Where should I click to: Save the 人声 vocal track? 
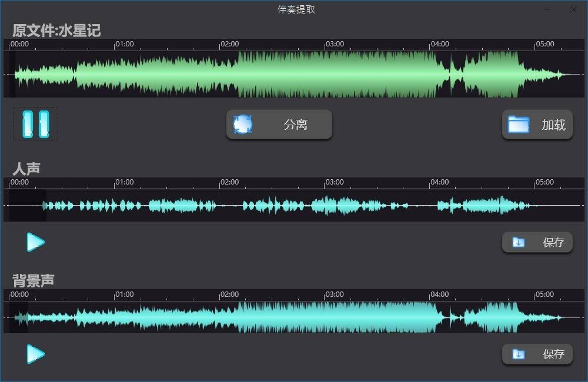coord(537,242)
